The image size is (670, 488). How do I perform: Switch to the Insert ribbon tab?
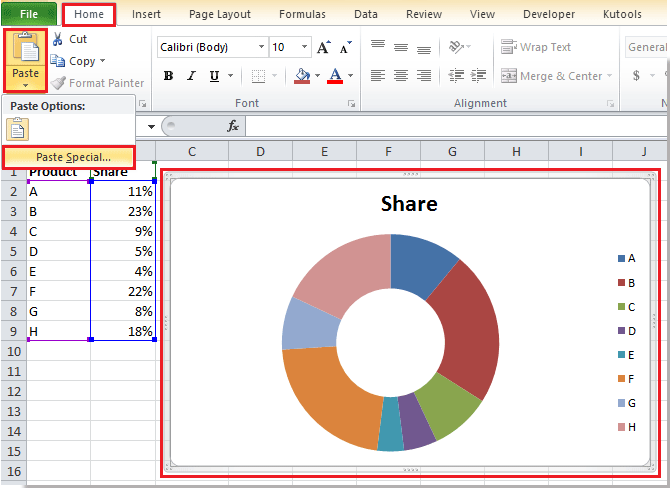coord(146,15)
